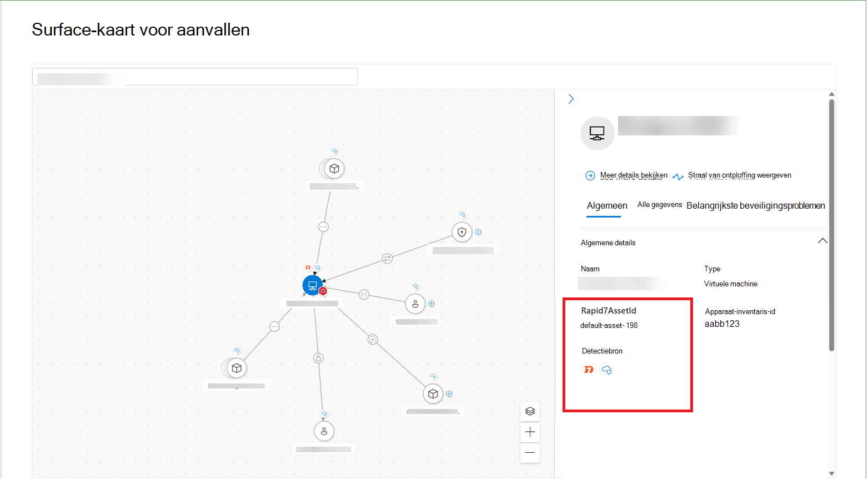Expand the plus beside the shield node
This screenshot has width=868, height=480.
[x=478, y=232]
